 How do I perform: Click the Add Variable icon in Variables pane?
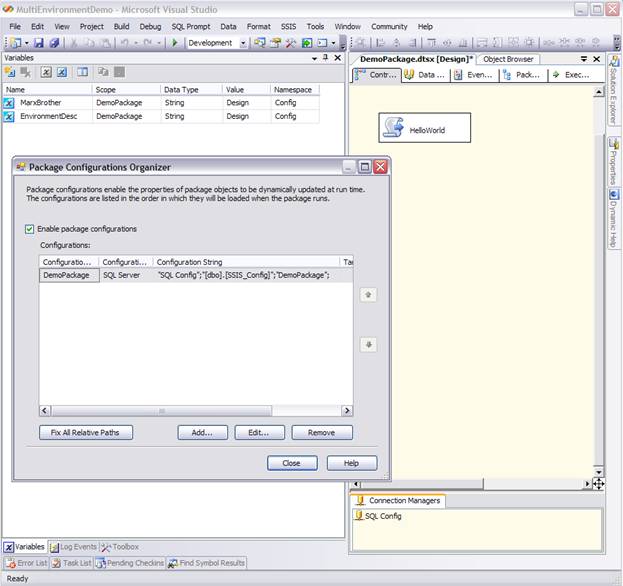click(10, 72)
